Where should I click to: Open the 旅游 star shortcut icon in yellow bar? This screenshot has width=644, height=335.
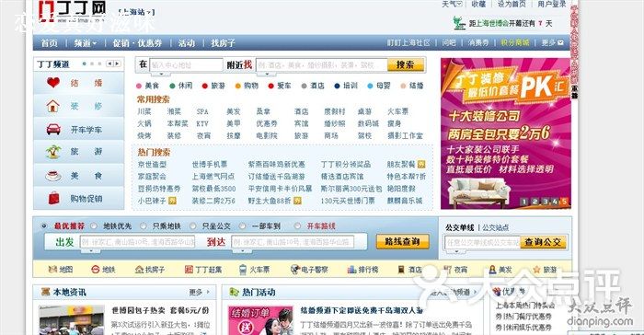[536, 270]
